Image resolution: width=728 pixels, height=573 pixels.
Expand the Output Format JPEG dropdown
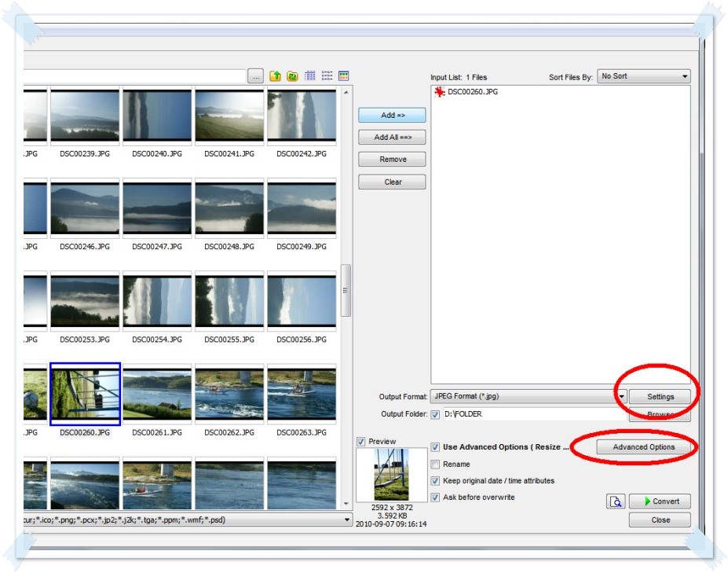tap(621, 397)
